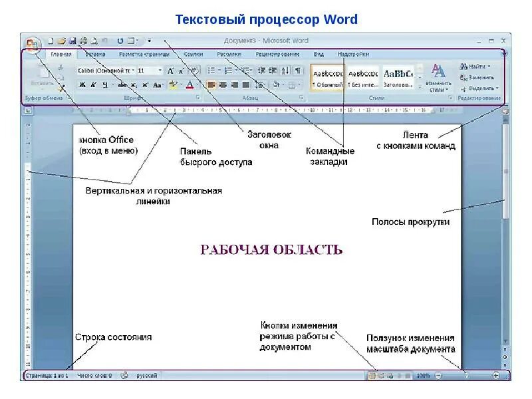Justify the text alignment
The image size is (532, 399).
click(246, 85)
